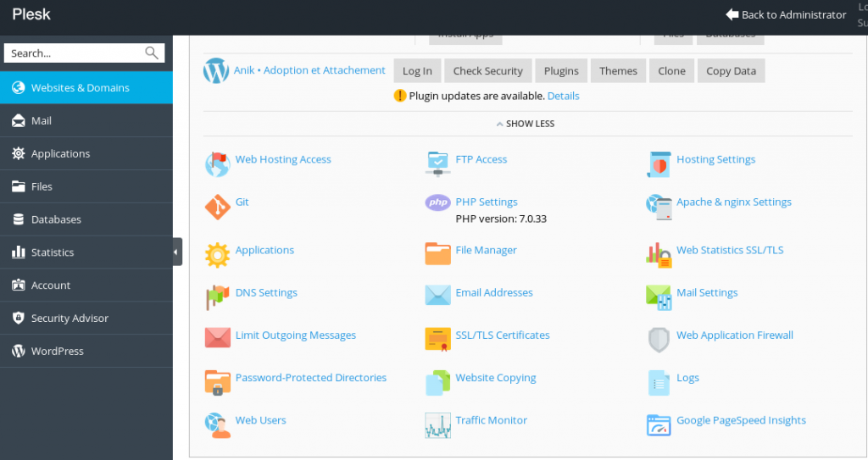
Task: Click the orange Git icon
Action: [217, 207]
